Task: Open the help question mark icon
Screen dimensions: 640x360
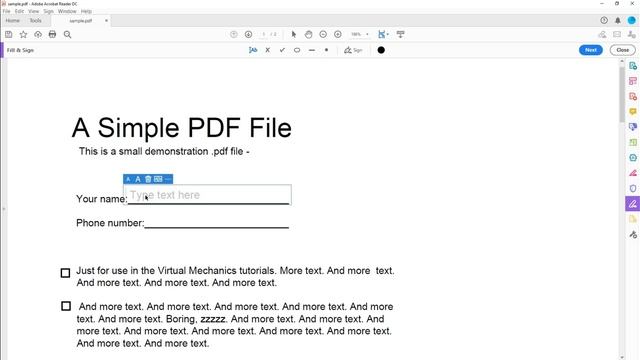Action: point(604,20)
